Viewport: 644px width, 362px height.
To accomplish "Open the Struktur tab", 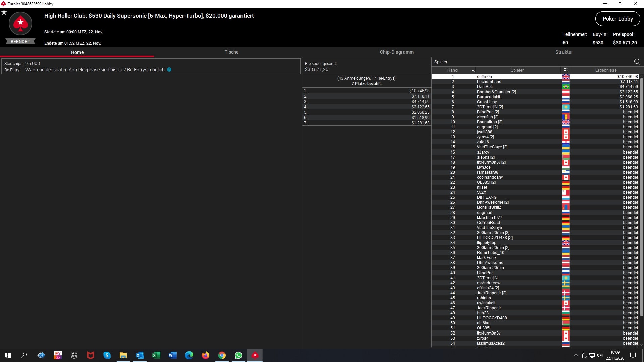I will (x=564, y=52).
